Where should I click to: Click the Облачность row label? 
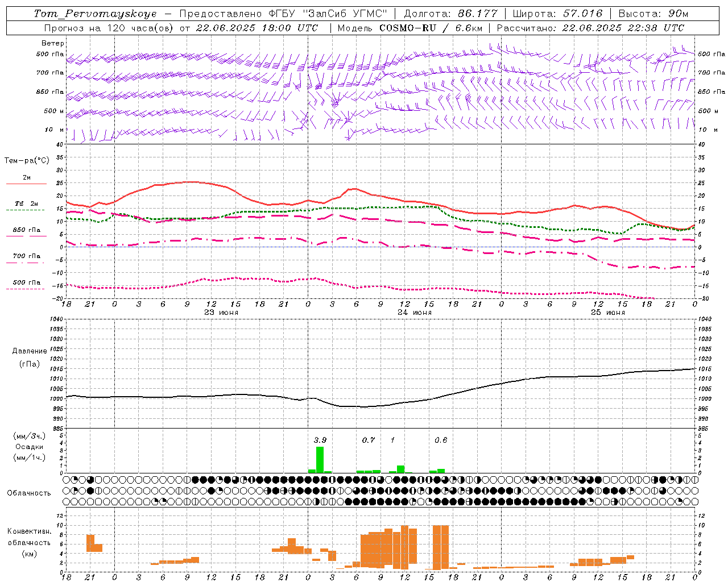point(29,493)
